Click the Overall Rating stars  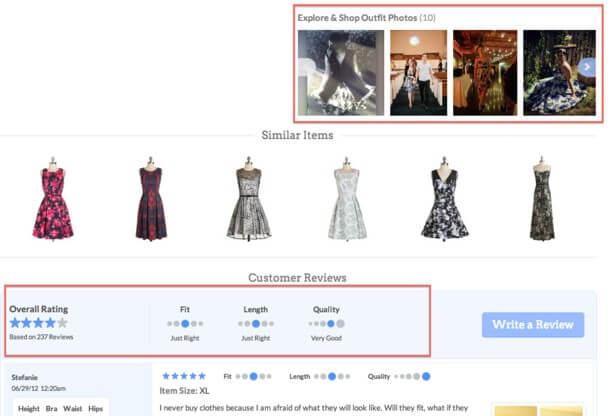(x=39, y=323)
